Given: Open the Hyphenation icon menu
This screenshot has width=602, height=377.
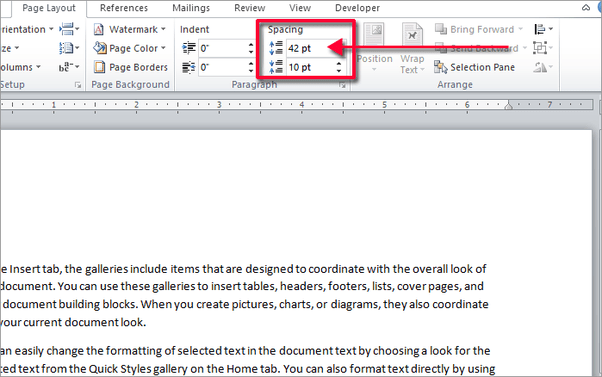Looking at the screenshot, I should 69,67.
